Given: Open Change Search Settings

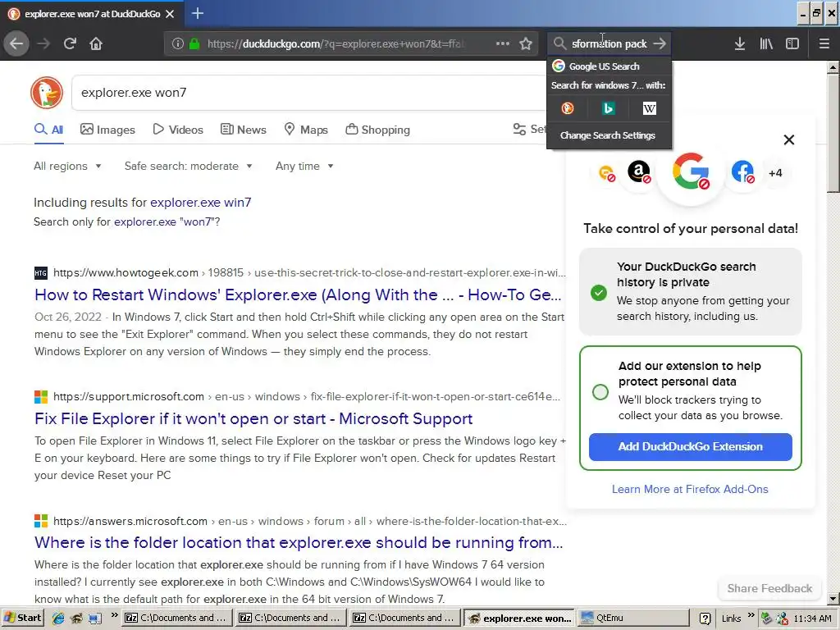Looking at the screenshot, I should click(609, 135).
